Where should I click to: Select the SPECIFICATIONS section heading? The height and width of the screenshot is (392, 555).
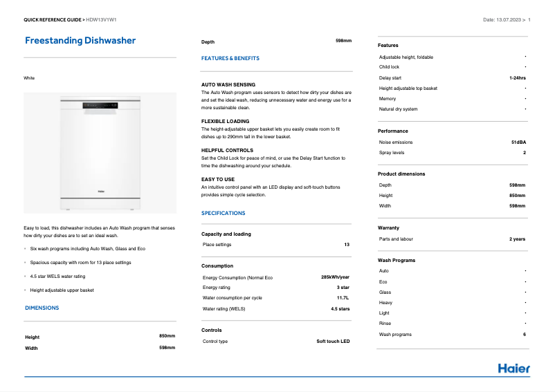223,213
